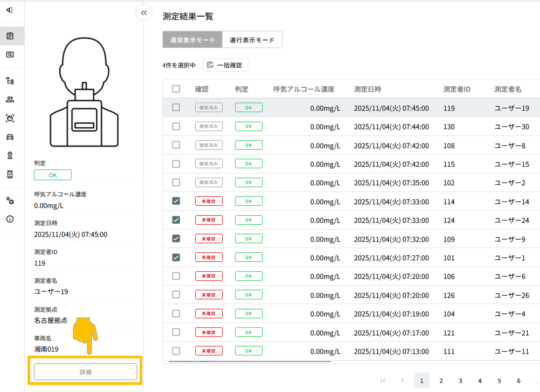Screen dimensions: 540x392
Task: Go to page 3 in pagination
Action: click(x=460, y=381)
